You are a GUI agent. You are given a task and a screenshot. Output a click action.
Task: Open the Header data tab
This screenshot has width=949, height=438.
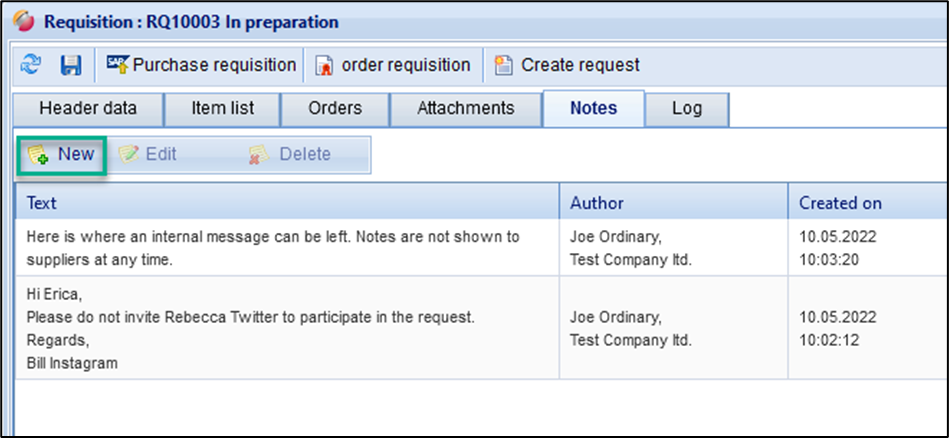coord(87,108)
